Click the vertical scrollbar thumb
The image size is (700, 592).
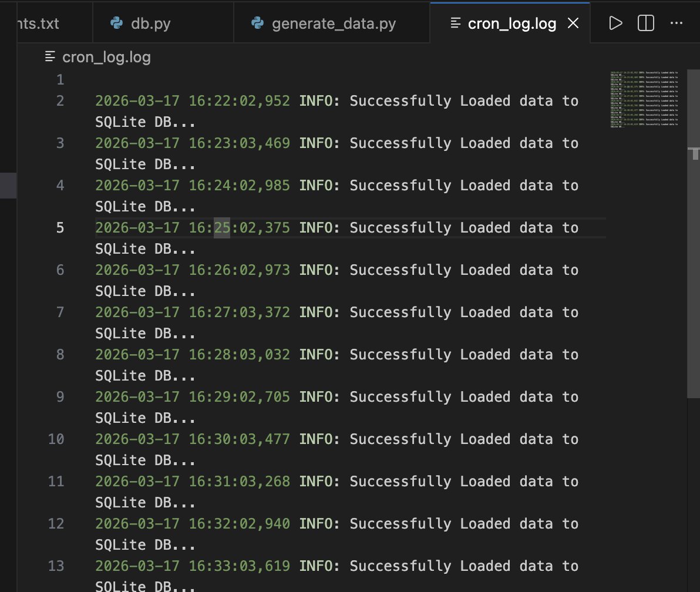coord(694,234)
